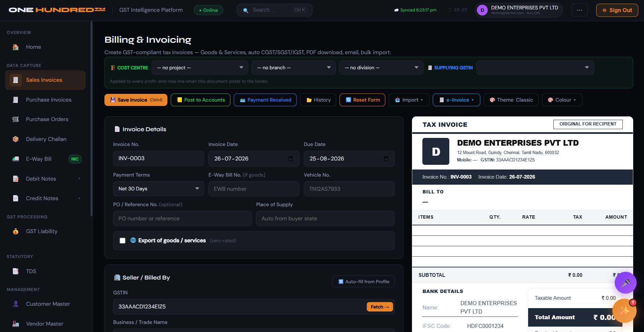
Task: Click the purple microphone voice button
Action: coord(625,283)
